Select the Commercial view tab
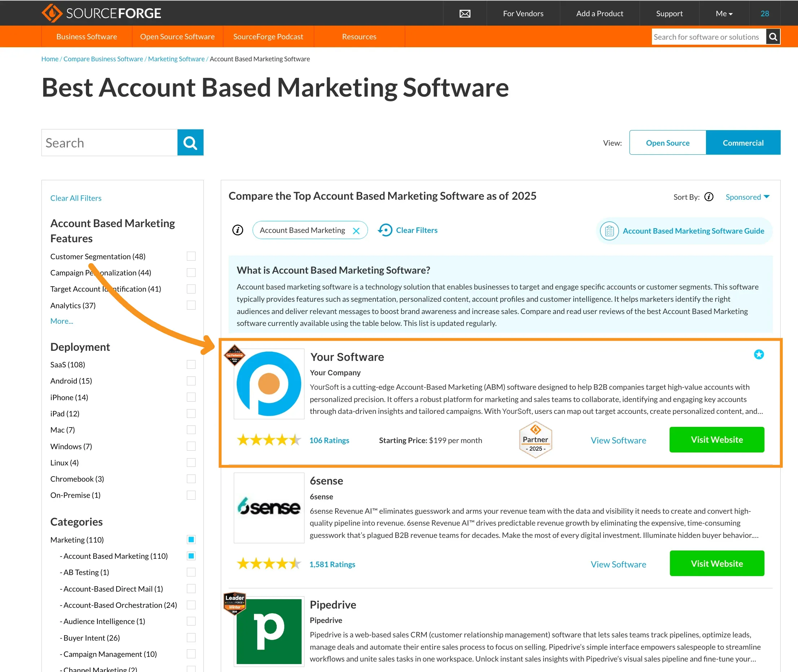This screenshot has height=672, width=798. (x=743, y=143)
